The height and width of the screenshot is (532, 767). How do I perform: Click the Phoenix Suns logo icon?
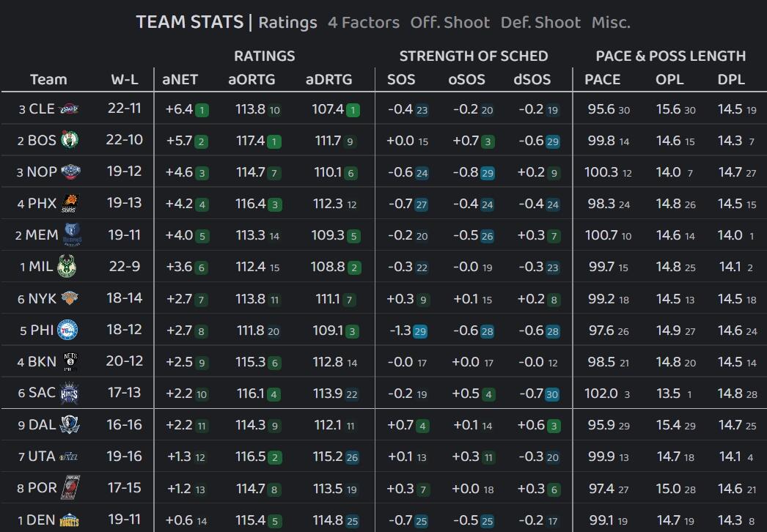pos(71,203)
